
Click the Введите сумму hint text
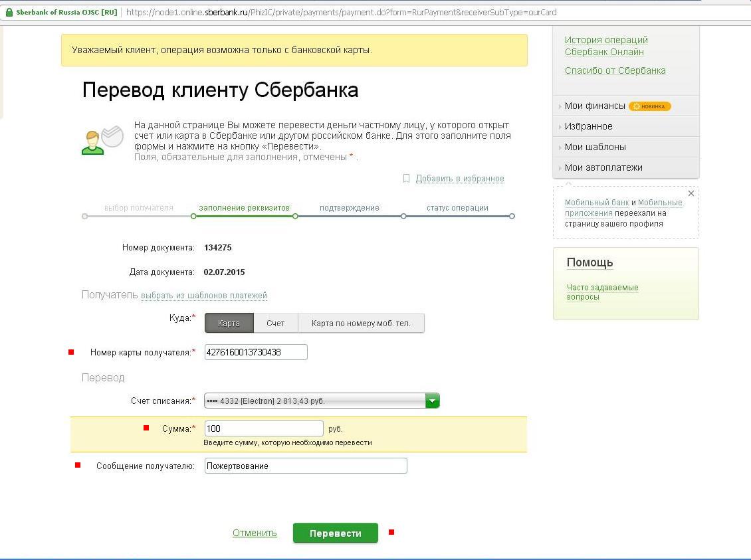[x=288, y=442]
